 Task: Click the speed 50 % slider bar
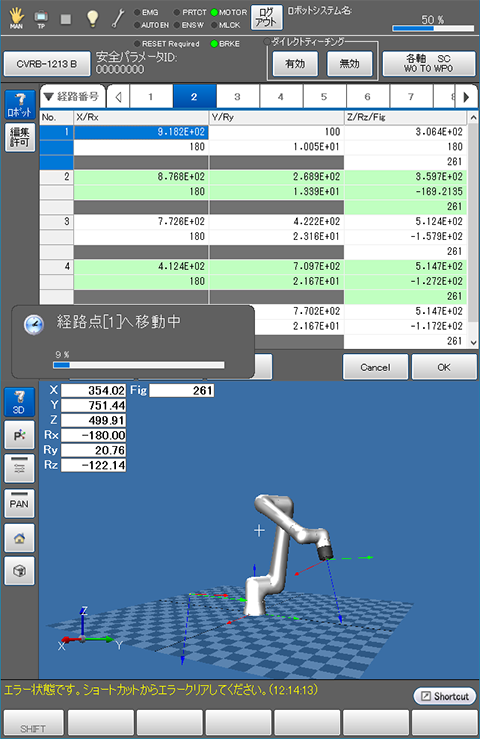[x=433, y=29]
